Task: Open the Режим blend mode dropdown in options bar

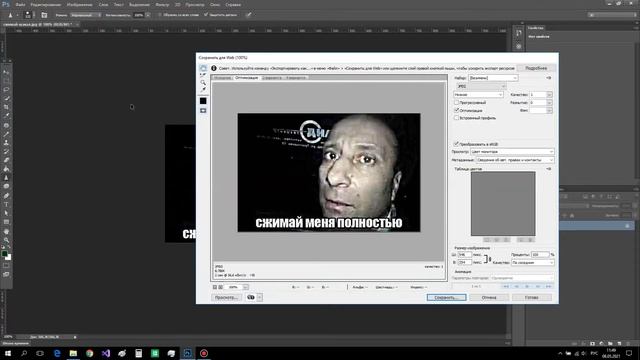Action: pos(85,15)
